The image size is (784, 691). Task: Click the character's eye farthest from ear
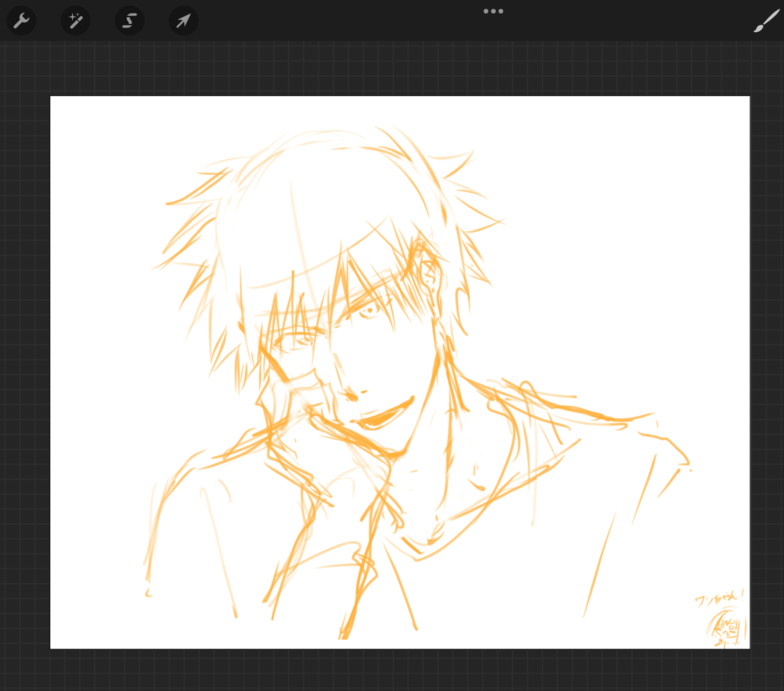tap(293, 341)
